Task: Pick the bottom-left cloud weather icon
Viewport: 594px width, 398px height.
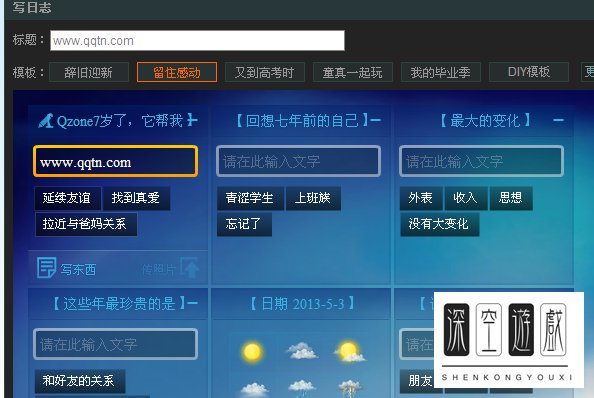Action: click(254, 389)
